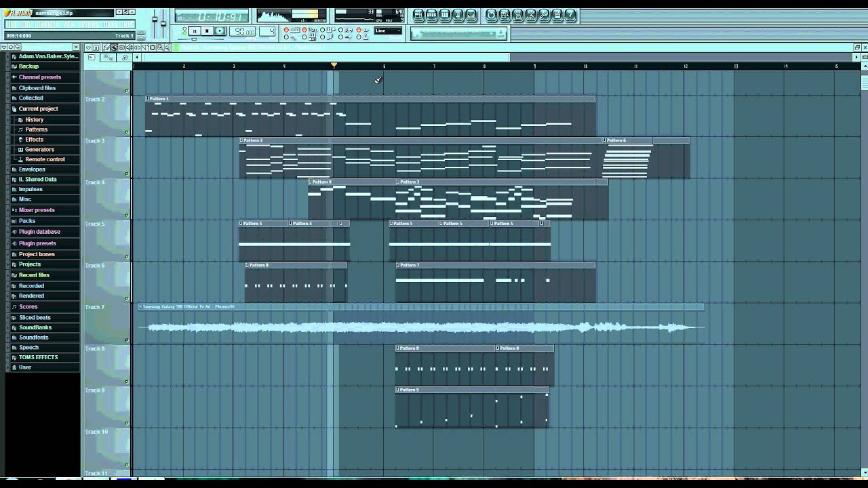
Task: Select the playlist Draw pencil tool
Action: point(106,47)
